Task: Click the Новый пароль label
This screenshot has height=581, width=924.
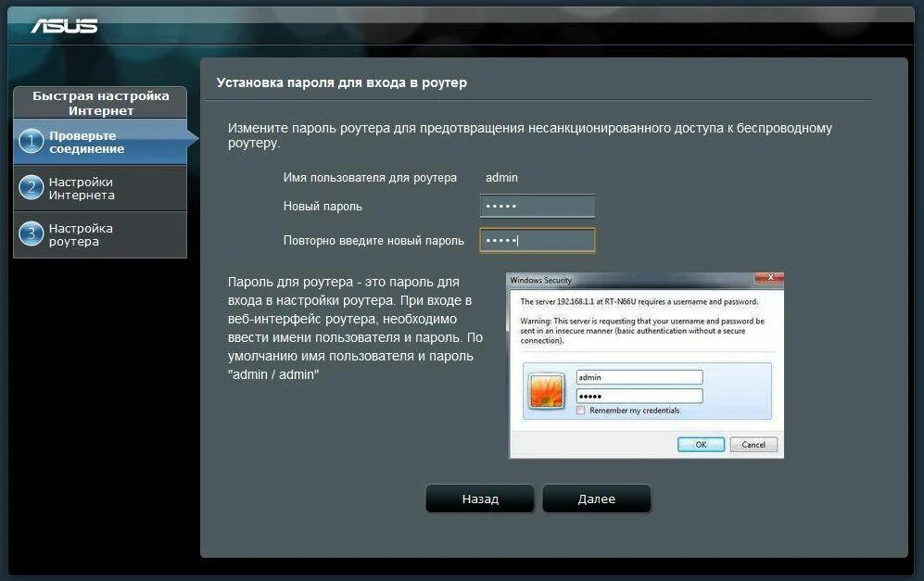Action: [x=323, y=207]
